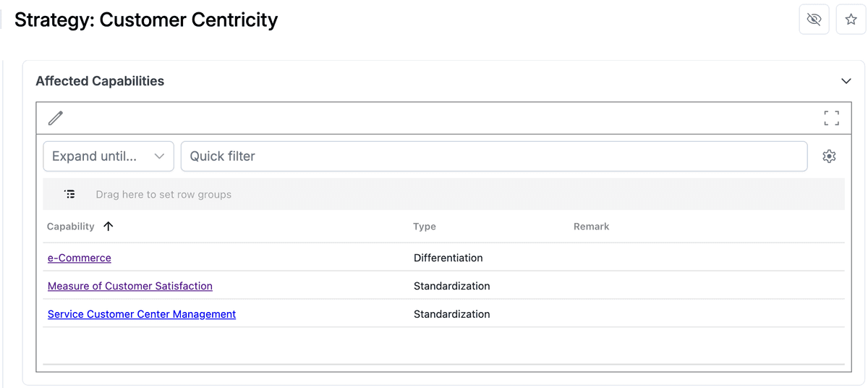Collapse the Affected Capabilities section
The height and width of the screenshot is (388, 868).
(846, 81)
